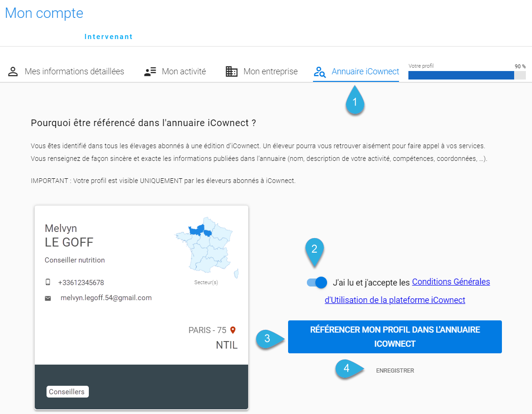
Task: Click the building icon beside Mon entreprise
Action: click(232, 72)
